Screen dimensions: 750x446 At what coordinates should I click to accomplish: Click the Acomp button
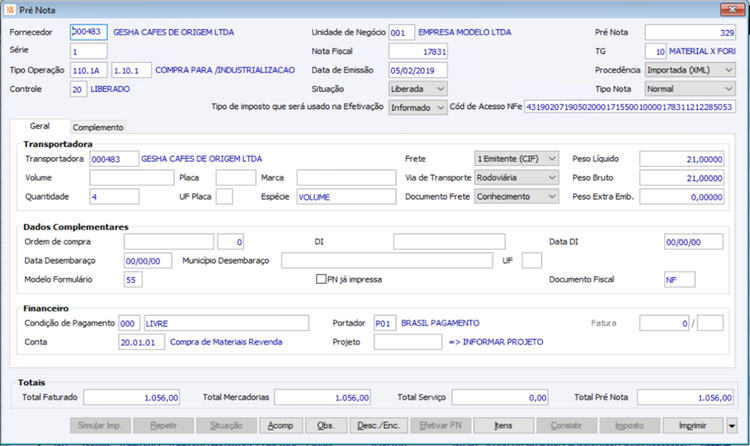(281, 425)
